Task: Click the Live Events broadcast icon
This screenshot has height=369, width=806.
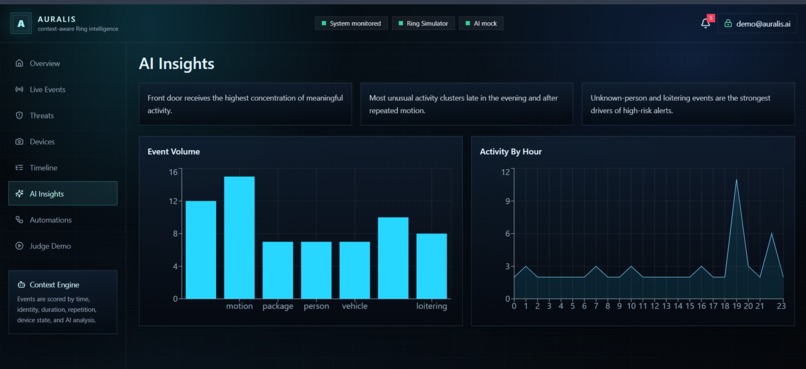Action: 20,89
